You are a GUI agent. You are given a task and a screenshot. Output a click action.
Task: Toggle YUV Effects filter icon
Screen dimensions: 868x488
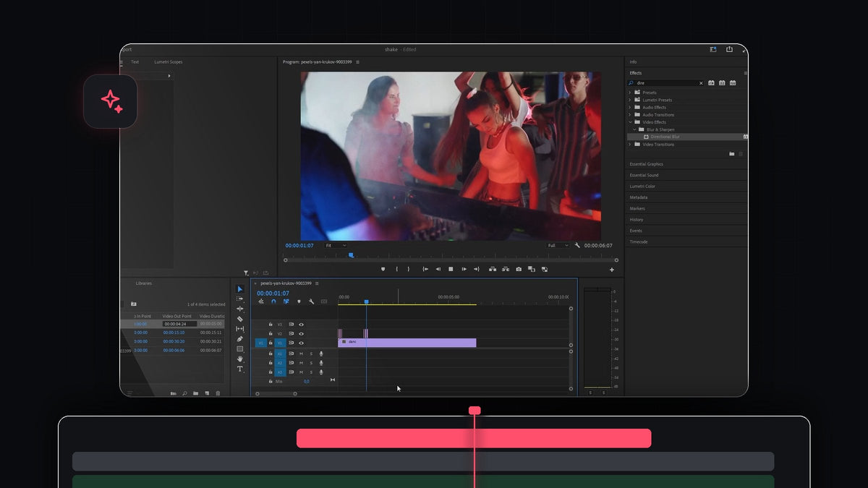[x=733, y=83]
